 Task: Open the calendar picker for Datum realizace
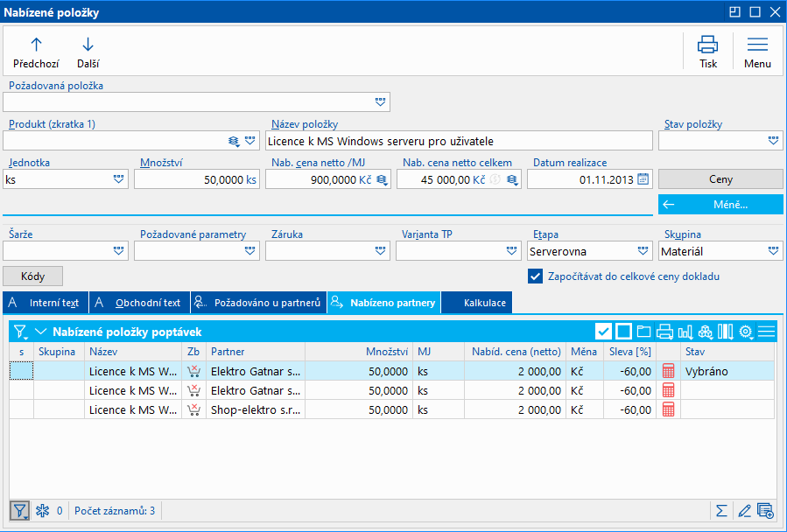tap(643, 179)
